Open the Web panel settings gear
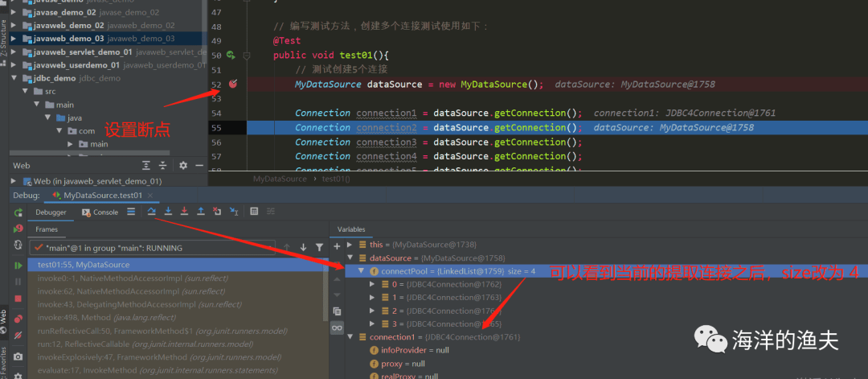This screenshot has height=379, width=868. [183, 166]
